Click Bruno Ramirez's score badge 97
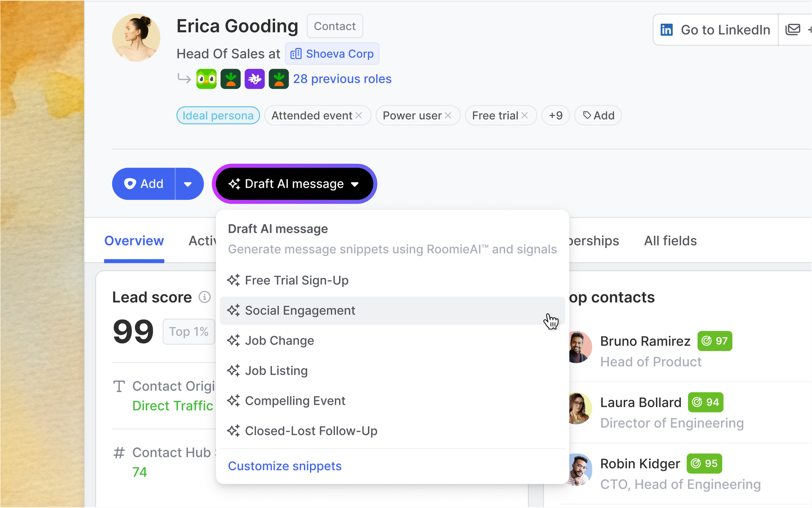The width and height of the screenshot is (812, 508). tap(714, 341)
